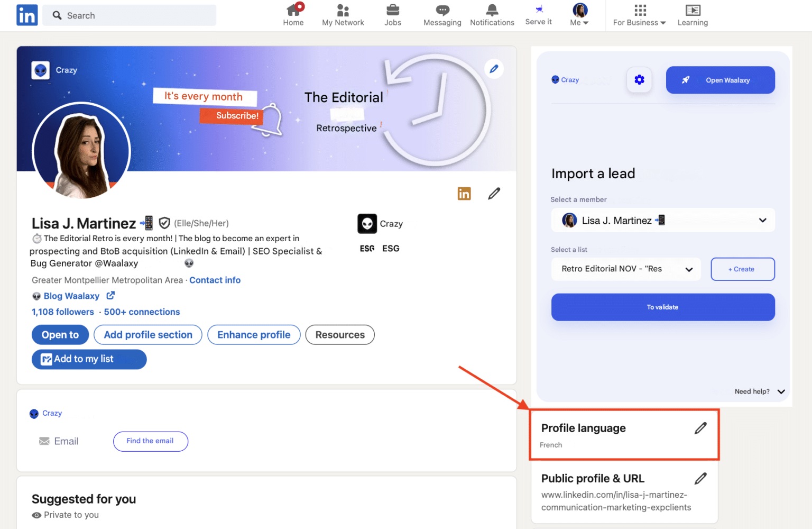Click inside the Search field
The image size is (812, 529).
point(129,15)
